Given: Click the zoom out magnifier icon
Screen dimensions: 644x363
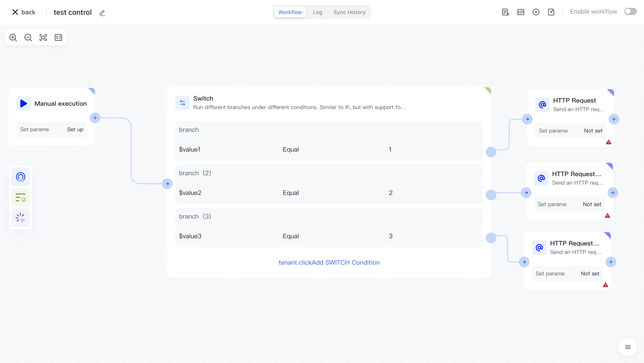Looking at the screenshot, I should (28, 38).
